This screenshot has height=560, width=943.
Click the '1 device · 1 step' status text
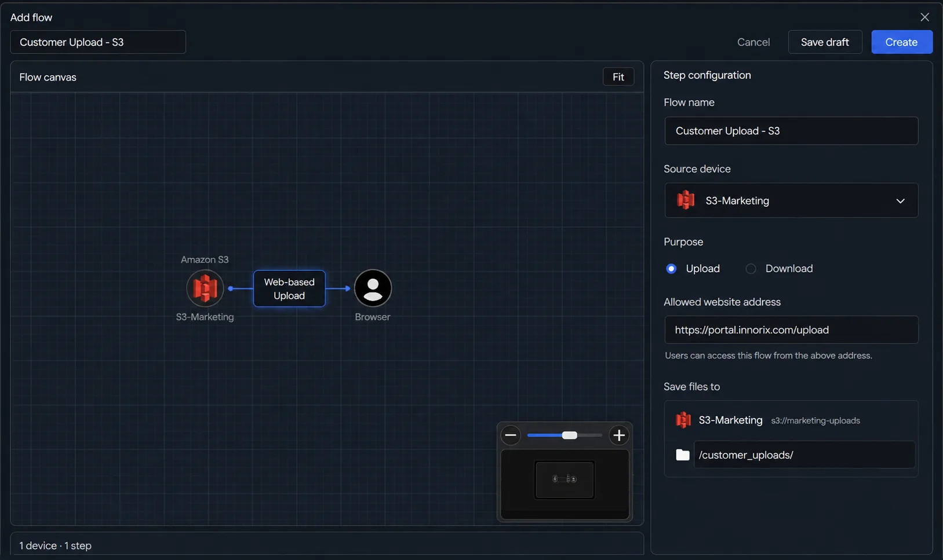56,546
